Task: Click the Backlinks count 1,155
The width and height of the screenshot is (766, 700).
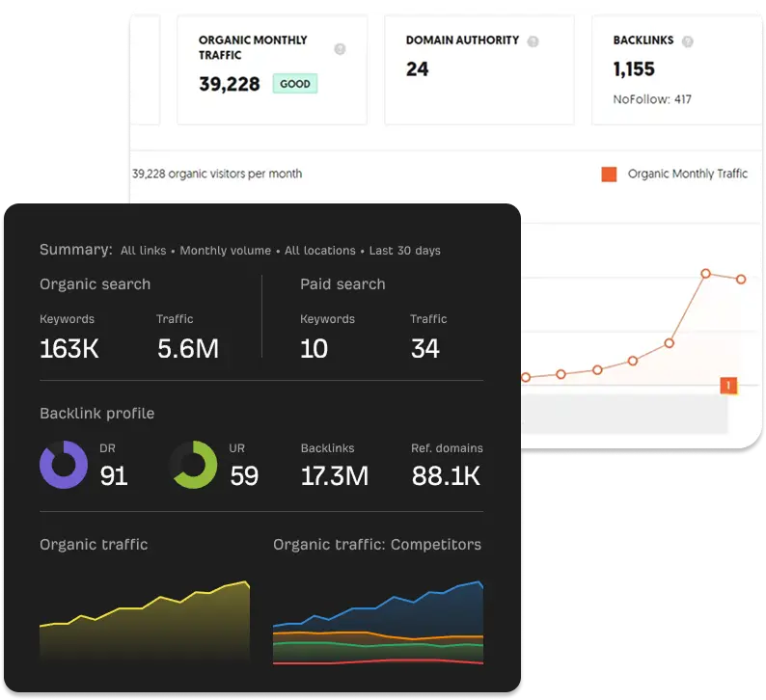Action: [634, 68]
